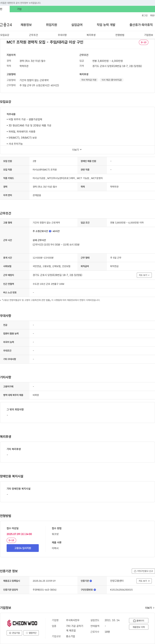Jump to the 모집요강 section tab

[5, 35]
